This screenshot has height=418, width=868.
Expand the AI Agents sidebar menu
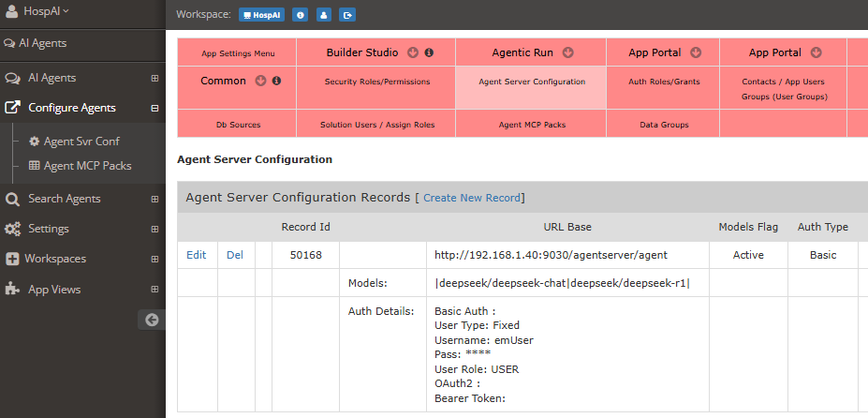pos(154,78)
